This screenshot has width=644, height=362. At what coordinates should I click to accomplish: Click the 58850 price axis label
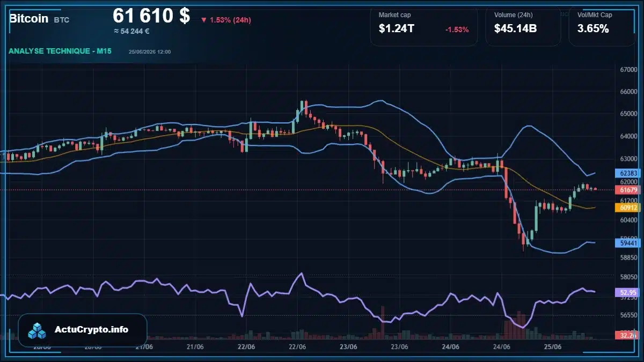(x=628, y=257)
